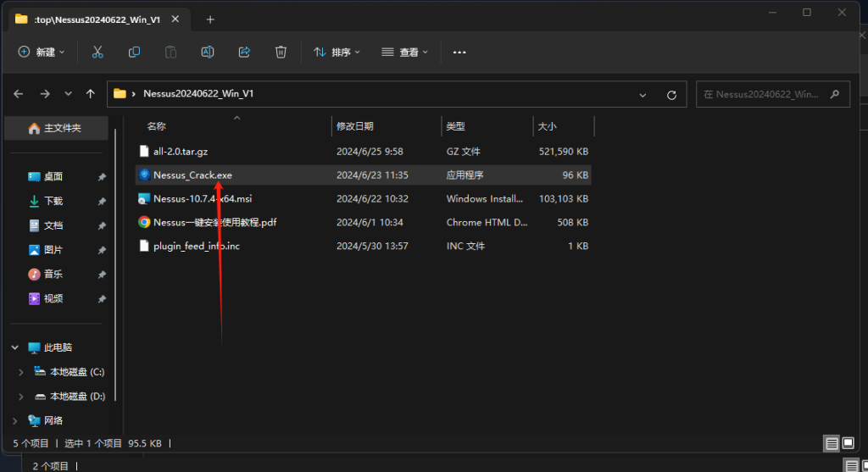The image size is (868, 472).
Task: Refresh the current folder view
Action: 671,95
